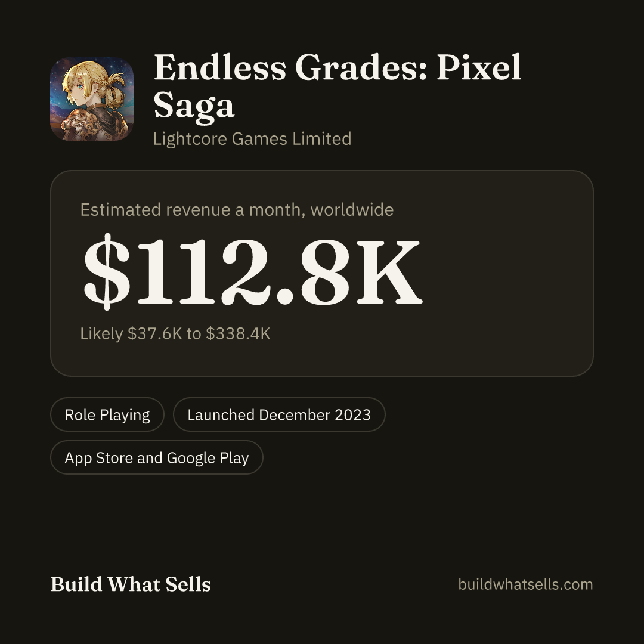Click the word Saga in the title
Image resolution: width=644 pixels, height=644 pixels.
coord(194,106)
